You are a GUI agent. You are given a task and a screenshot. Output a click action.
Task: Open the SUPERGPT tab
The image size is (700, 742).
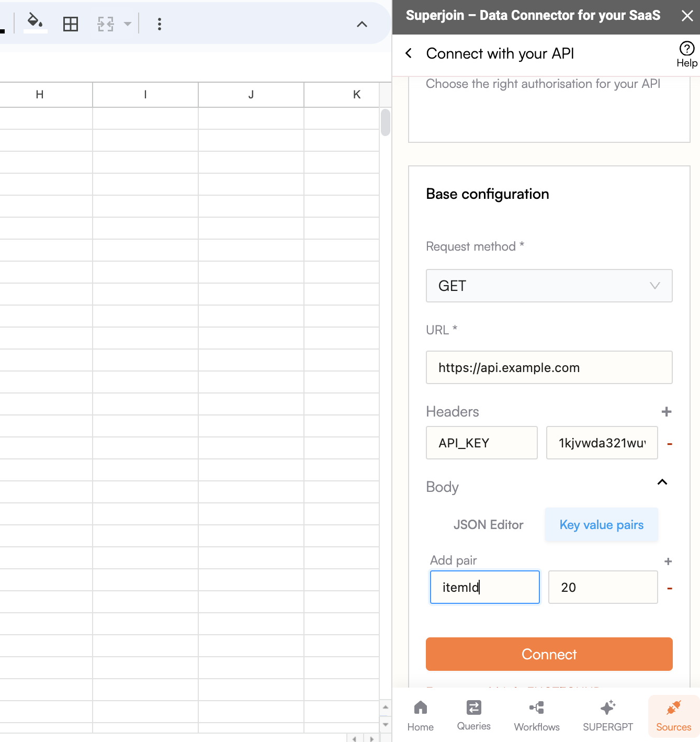pos(608,716)
